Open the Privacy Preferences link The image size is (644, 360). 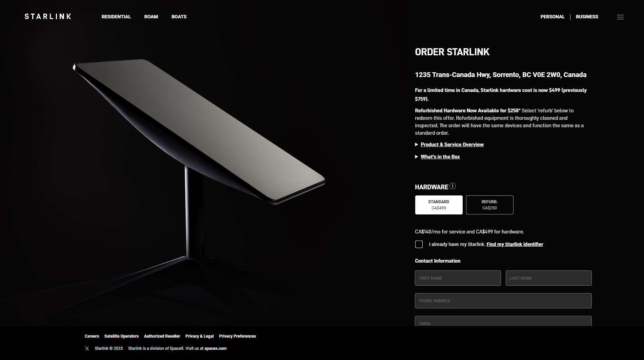tap(237, 336)
